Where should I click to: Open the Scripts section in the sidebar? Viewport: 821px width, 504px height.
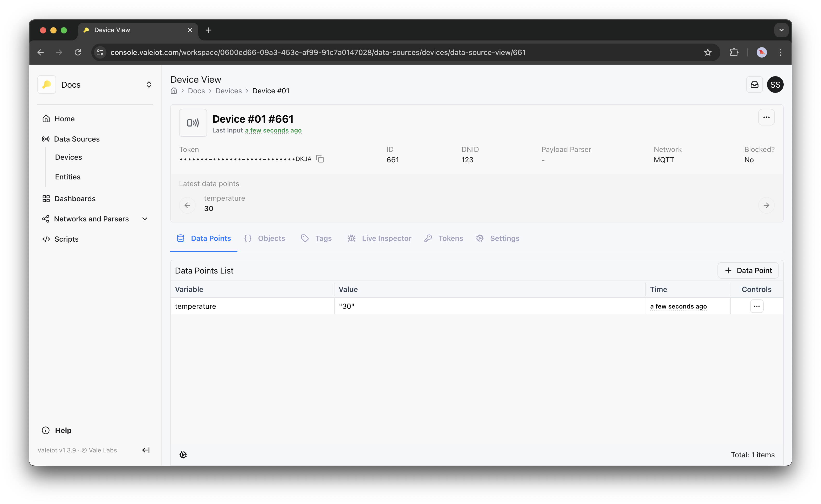coord(66,239)
